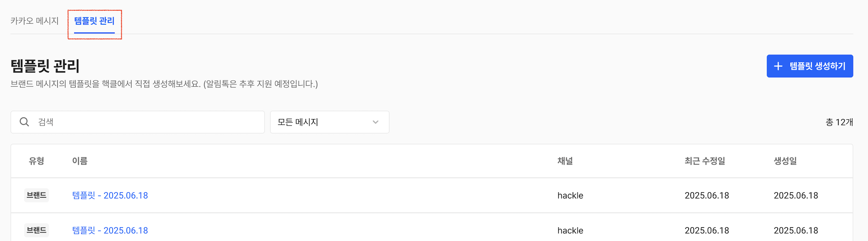This screenshot has width=868, height=241.
Task: Select the hackle channel in second row
Action: click(570, 231)
